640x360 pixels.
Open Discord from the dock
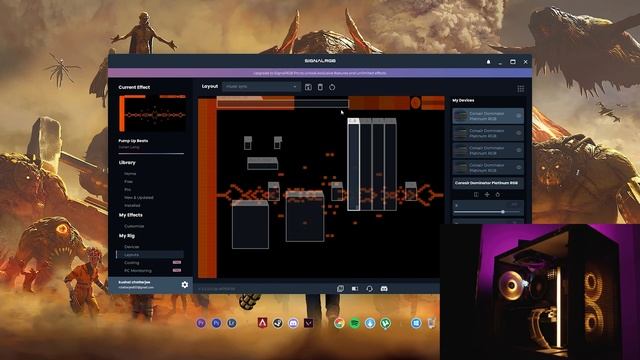[293, 323]
